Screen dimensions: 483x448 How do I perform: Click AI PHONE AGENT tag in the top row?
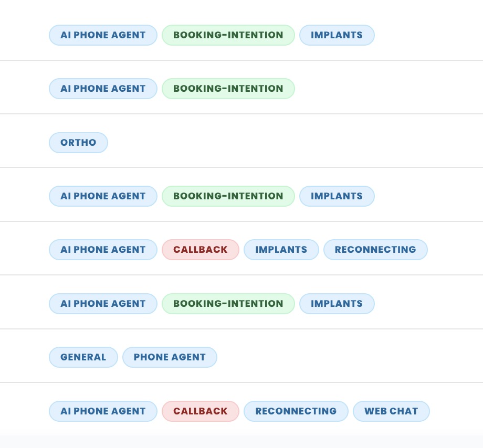coord(103,35)
